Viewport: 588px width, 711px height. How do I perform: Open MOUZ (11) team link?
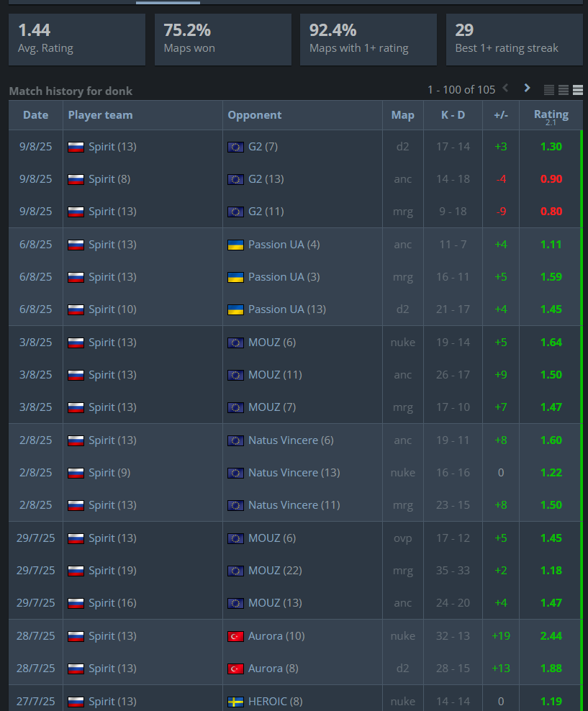(275, 375)
